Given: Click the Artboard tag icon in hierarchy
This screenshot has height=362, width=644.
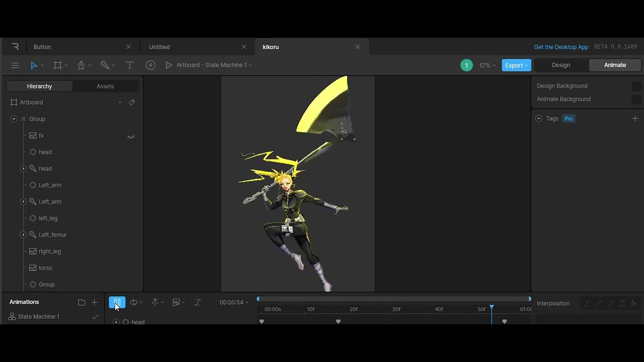Looking at the screenshot, I should [x=132, y=102].
